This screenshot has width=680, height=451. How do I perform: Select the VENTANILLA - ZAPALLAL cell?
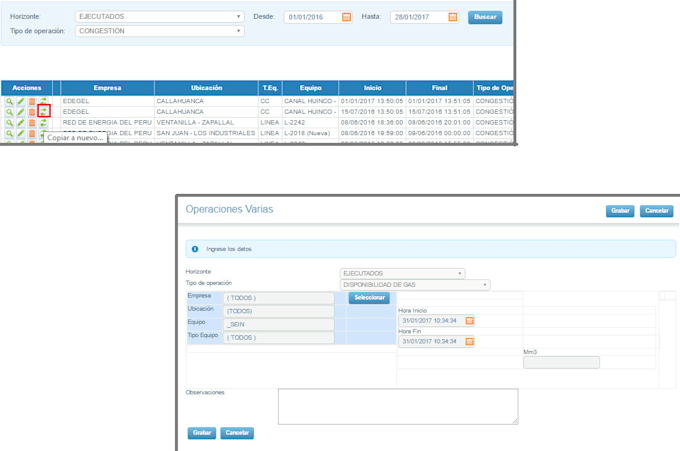point(206,123)
